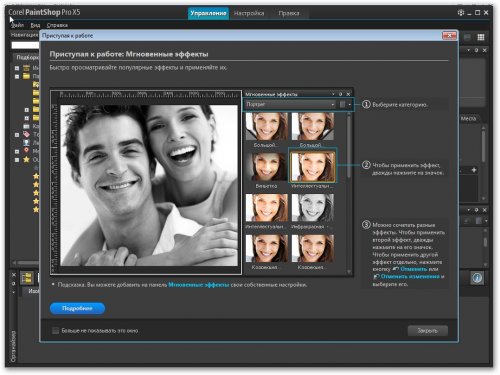The width and height of the screenshot is (500, 375).
Task: Select the Виньетка effect thumbnail
Action: (x=267, y=166)
